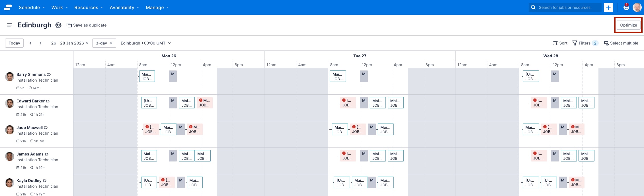Open the Edinburgh schedule settings gear
This screenshot has width=644, height=196.
click(x=58, y=25)
